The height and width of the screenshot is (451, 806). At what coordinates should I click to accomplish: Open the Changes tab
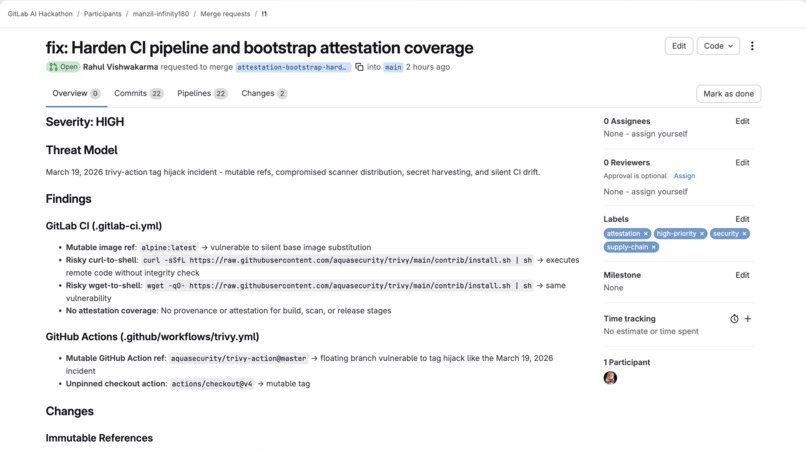pyautogui.click(x=264, y=94)
